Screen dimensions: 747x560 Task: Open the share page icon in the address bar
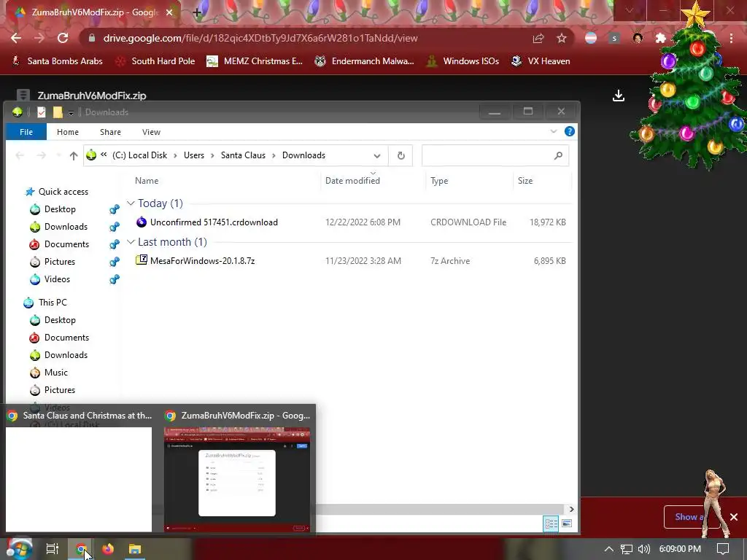coord(538,38)
